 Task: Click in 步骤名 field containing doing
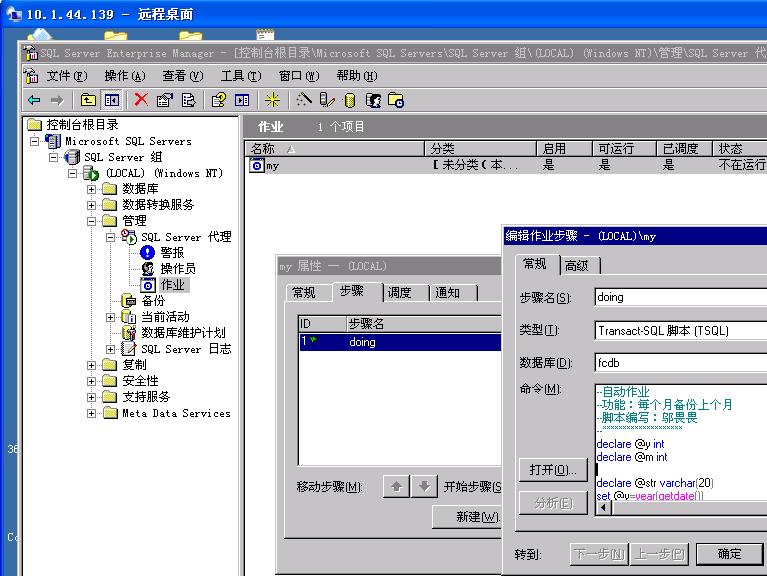click(681, 297)
